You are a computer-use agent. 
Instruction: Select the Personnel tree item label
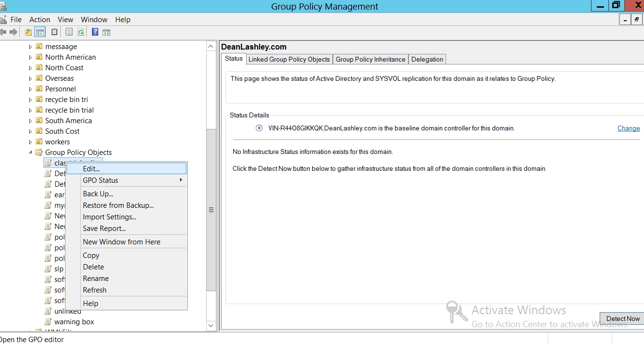61,89
